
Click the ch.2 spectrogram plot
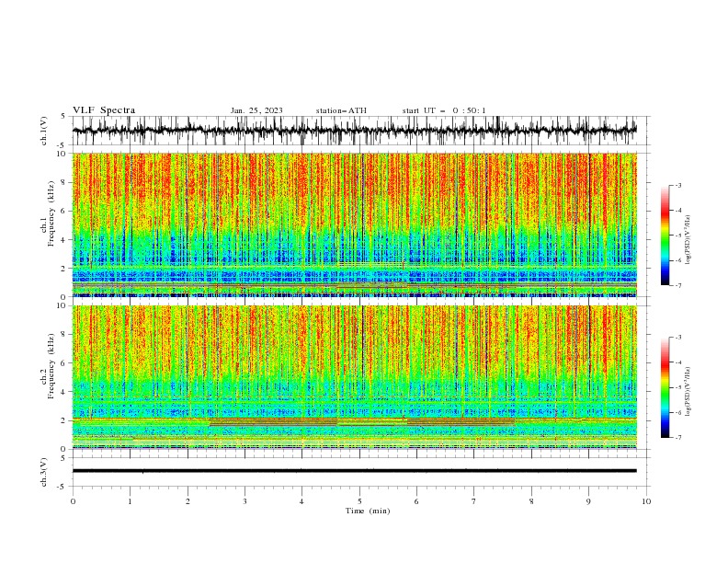(x=354, y=377)
